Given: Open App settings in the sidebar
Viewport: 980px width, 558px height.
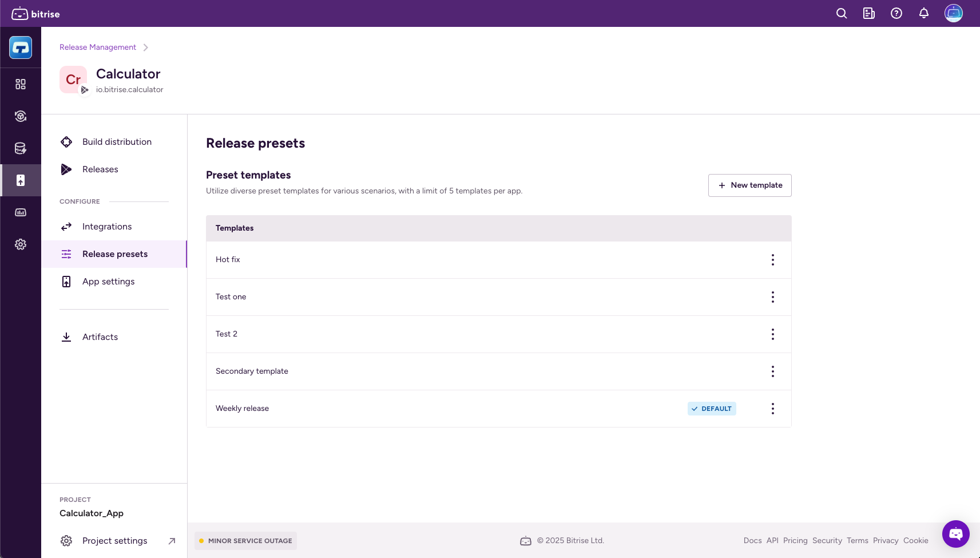Looking at the screenshot, I should point(108,282).
